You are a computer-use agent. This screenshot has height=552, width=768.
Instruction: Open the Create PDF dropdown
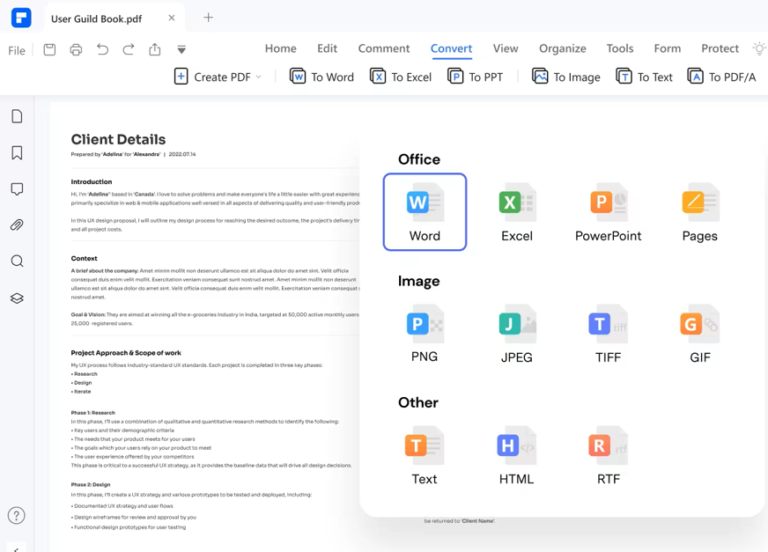pyautogui.click(x=217, y=77)
